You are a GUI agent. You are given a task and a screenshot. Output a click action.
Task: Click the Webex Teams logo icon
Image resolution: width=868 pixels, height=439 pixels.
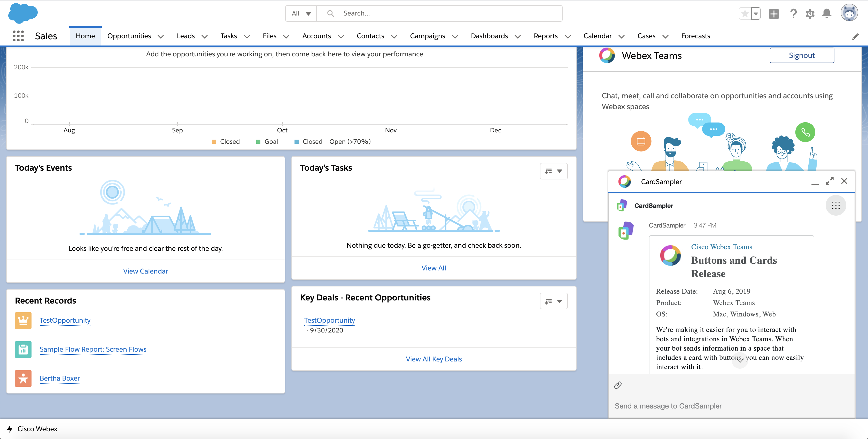tap(607, 55)
